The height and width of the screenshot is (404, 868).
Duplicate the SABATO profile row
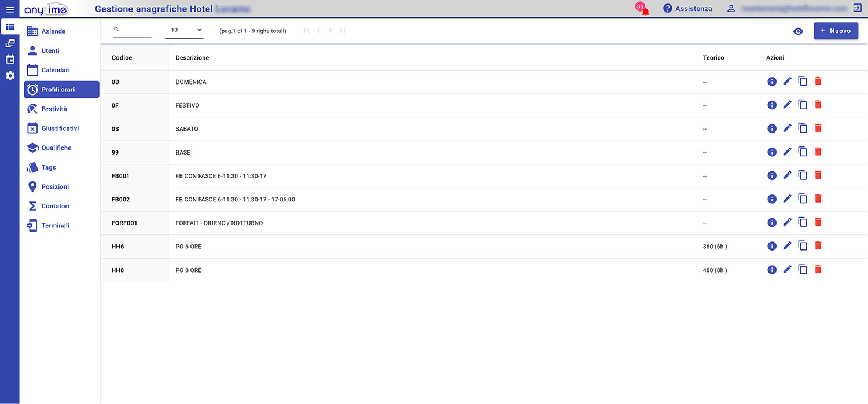(803, 128)
